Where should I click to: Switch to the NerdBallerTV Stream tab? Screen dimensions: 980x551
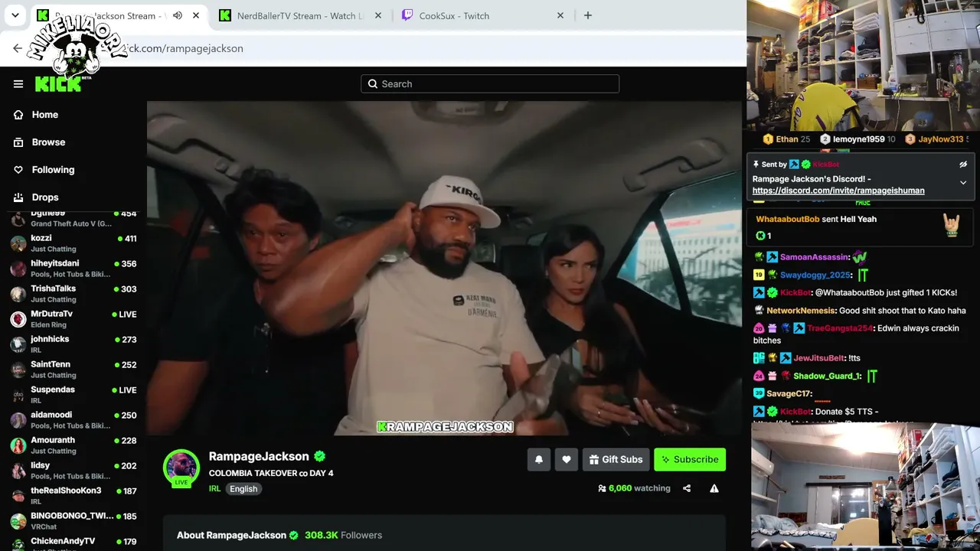click(299, 15)
